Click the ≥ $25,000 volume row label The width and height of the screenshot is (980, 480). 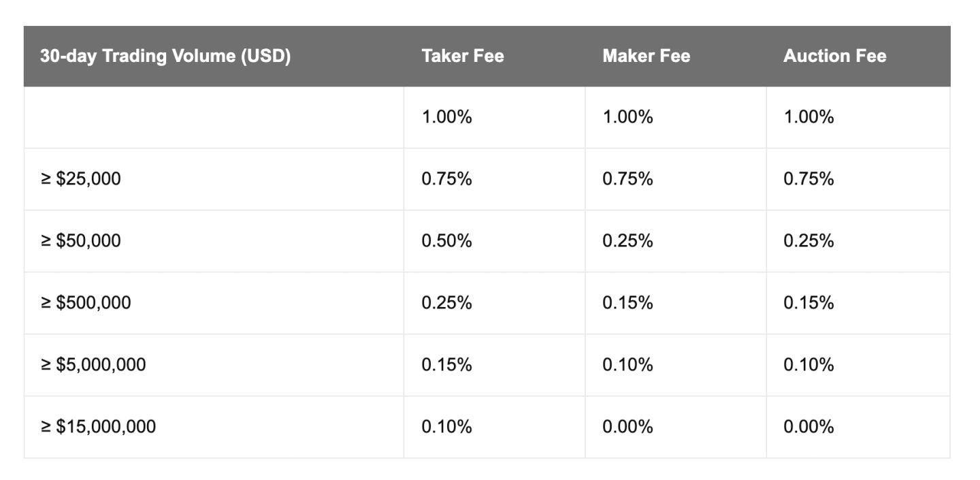coord(80,179)
